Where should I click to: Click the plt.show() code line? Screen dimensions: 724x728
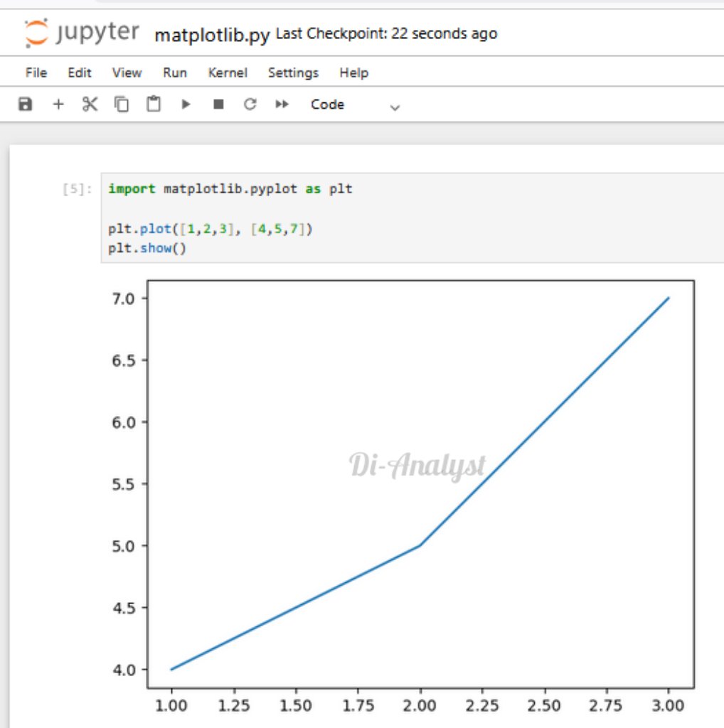[x=147, y=248]
